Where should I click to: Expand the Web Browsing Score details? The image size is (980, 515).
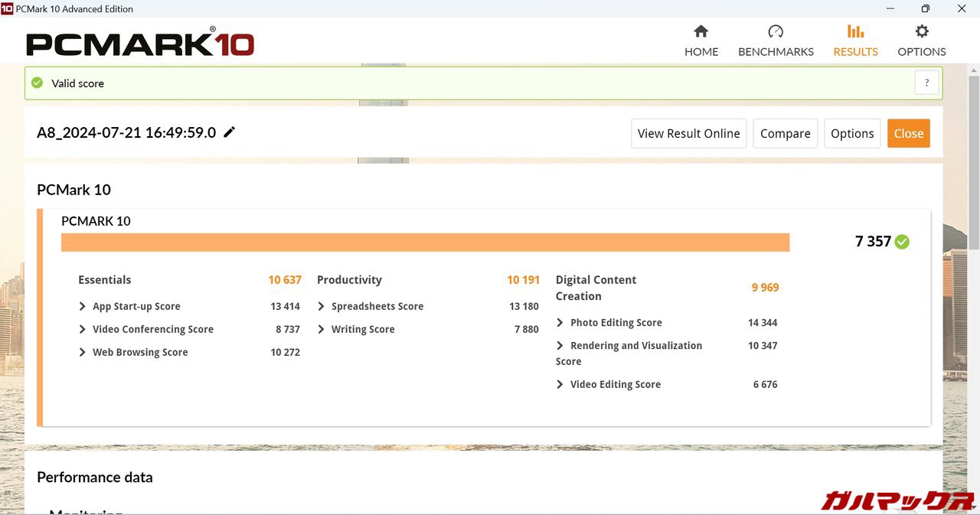(83, 352)
